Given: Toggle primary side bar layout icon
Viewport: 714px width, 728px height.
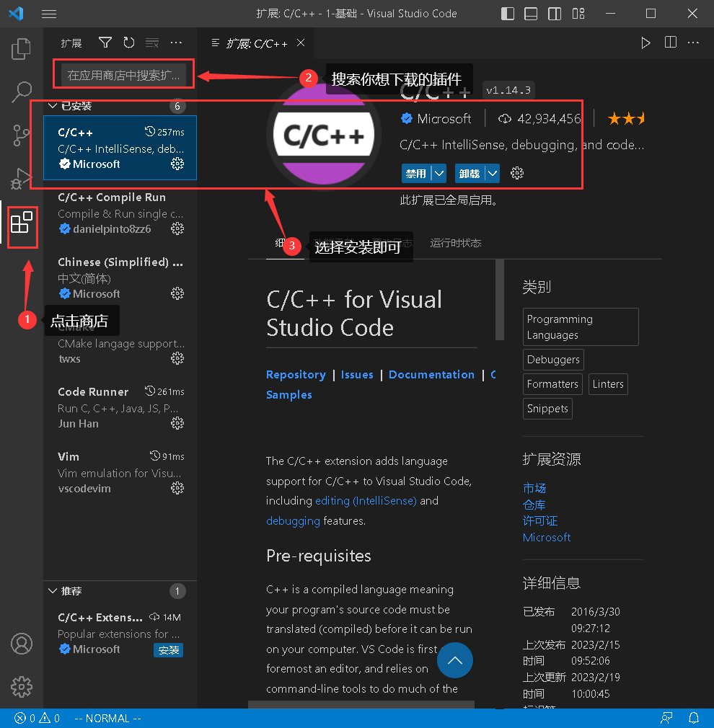Looking at the screenshot, I should click(x=507, y=14).
